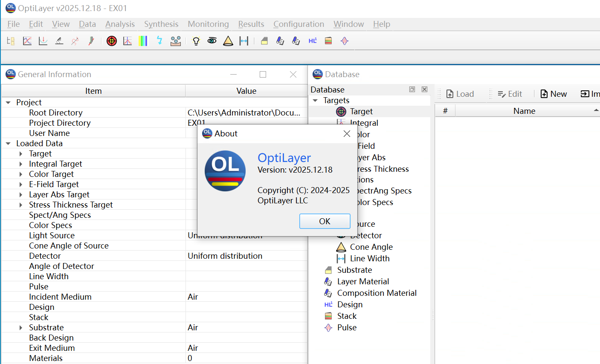600x364 pixels.
Task: Collapse the Project section in General Information
Action: (8, 103)
